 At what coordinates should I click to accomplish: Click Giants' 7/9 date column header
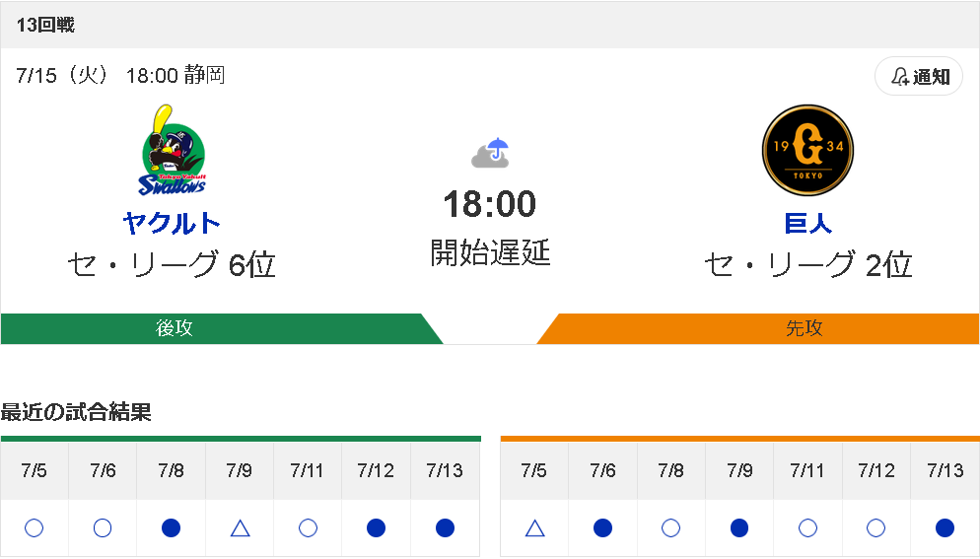pyautogui.click(x=739, y=471)
